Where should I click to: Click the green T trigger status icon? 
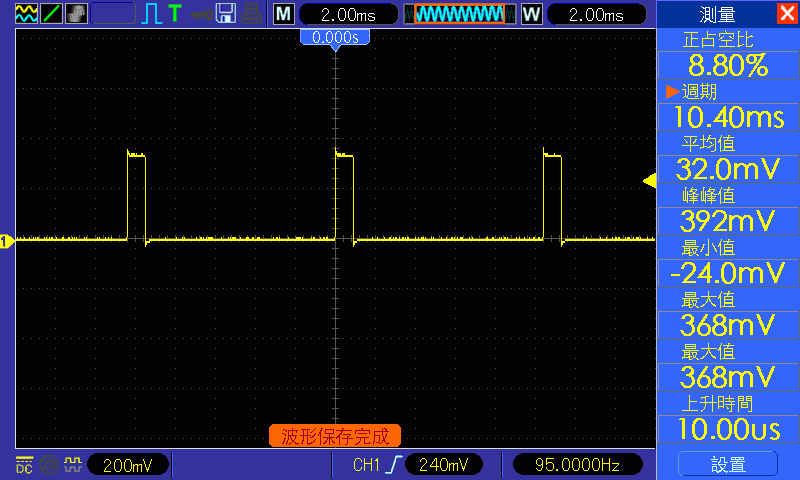[x=175, y=13]
